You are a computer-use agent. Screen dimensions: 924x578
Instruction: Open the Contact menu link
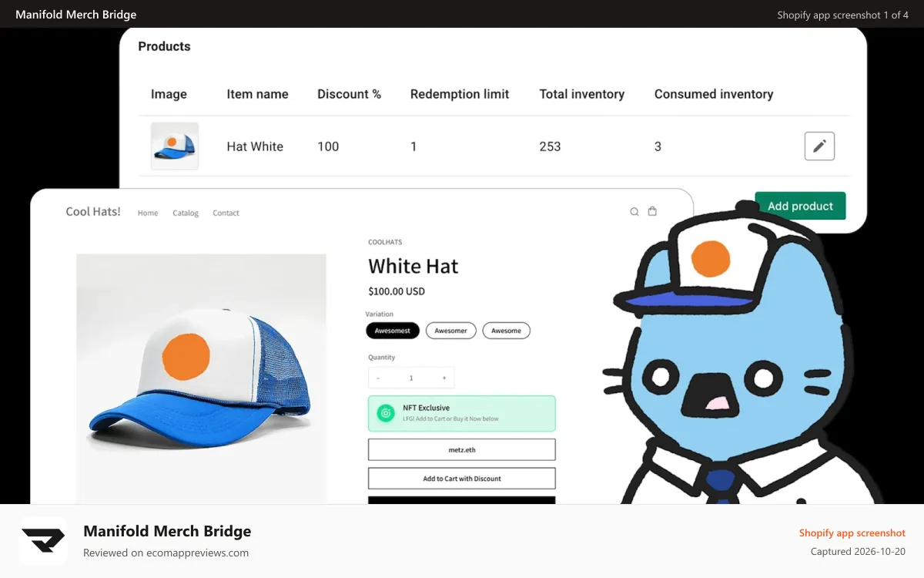click(x=226, y=213)
